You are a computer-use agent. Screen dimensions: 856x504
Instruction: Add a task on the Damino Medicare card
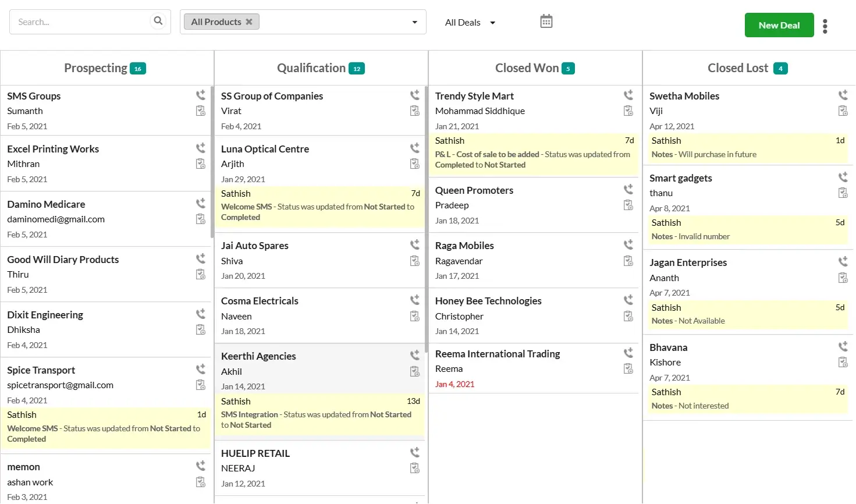tap(201, 219)
